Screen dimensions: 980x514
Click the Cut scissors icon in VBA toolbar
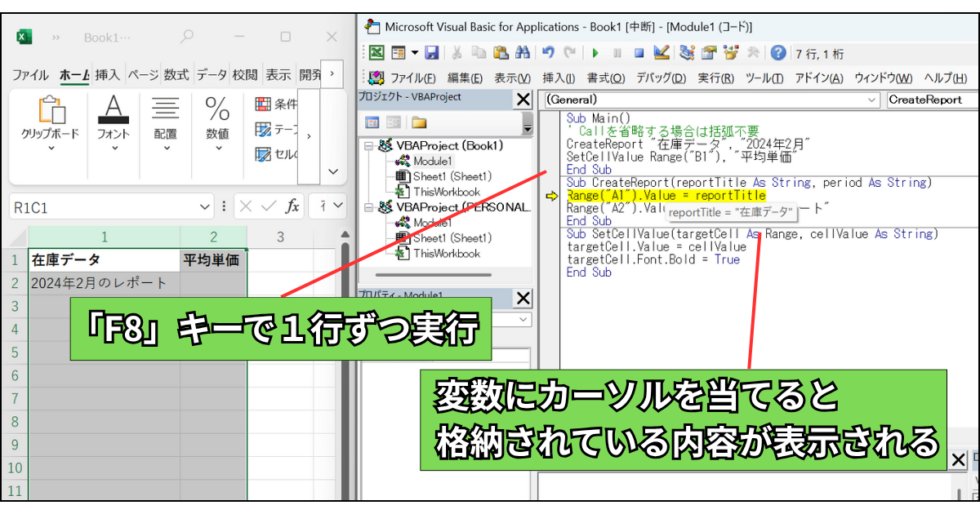457,53
